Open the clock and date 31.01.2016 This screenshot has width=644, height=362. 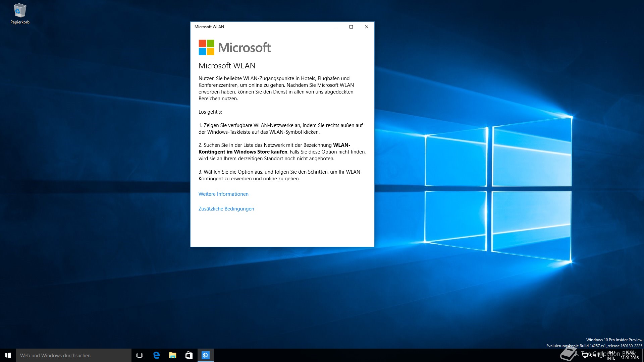629,355
